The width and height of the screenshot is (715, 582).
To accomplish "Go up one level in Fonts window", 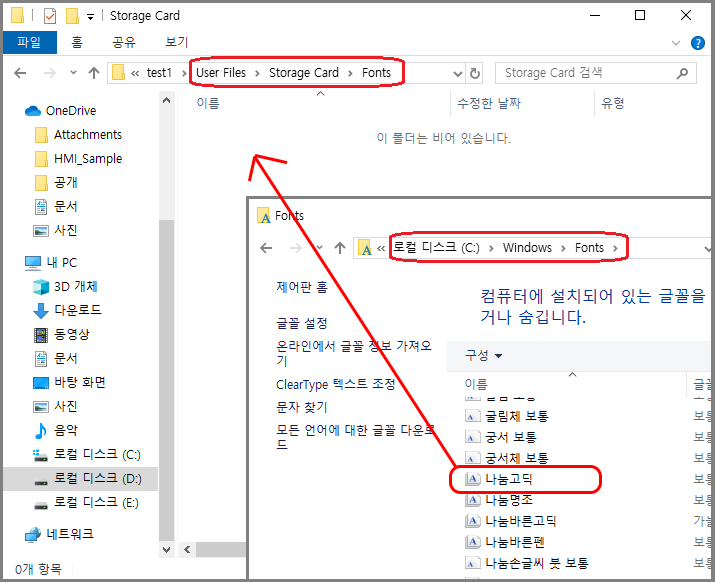I will click(x=340, y=248).
